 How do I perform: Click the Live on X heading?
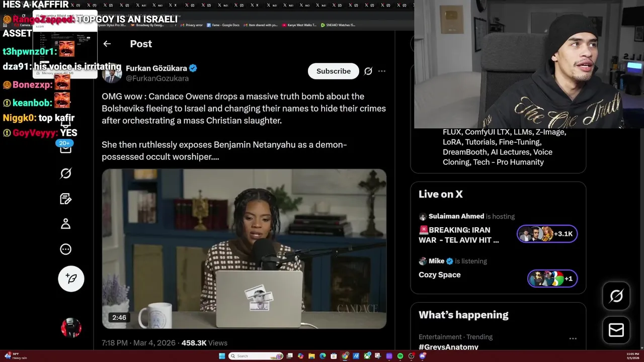pyautogui.click(x=441, y=194)
